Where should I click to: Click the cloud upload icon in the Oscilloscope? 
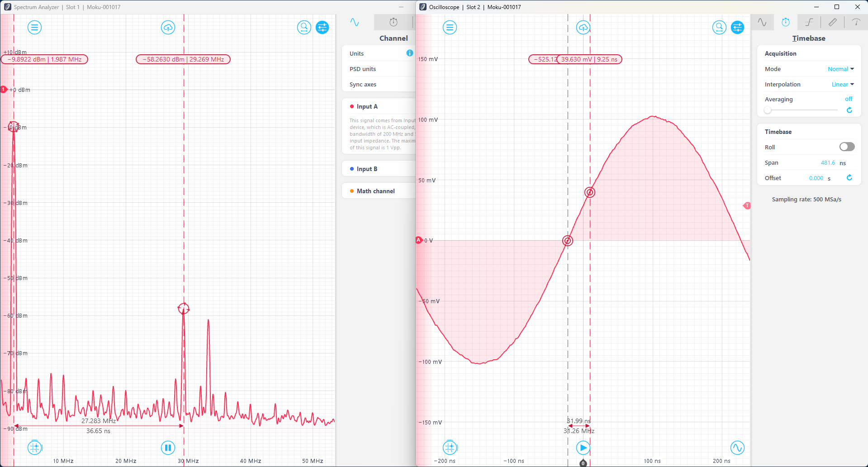(583, 27)
